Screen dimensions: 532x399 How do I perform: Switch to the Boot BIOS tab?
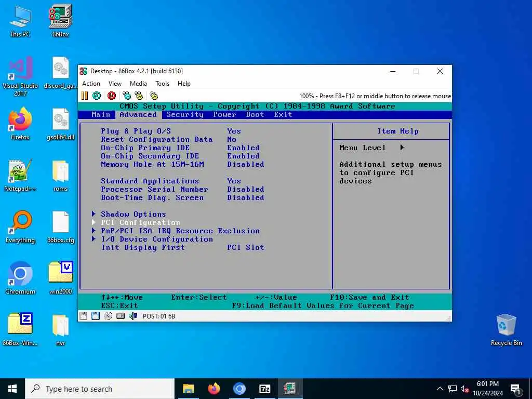pos(255,115)
